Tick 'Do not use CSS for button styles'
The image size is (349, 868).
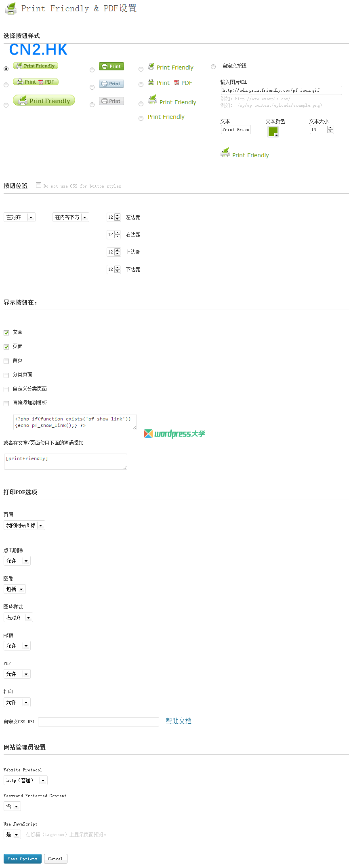tap(39, 185)
